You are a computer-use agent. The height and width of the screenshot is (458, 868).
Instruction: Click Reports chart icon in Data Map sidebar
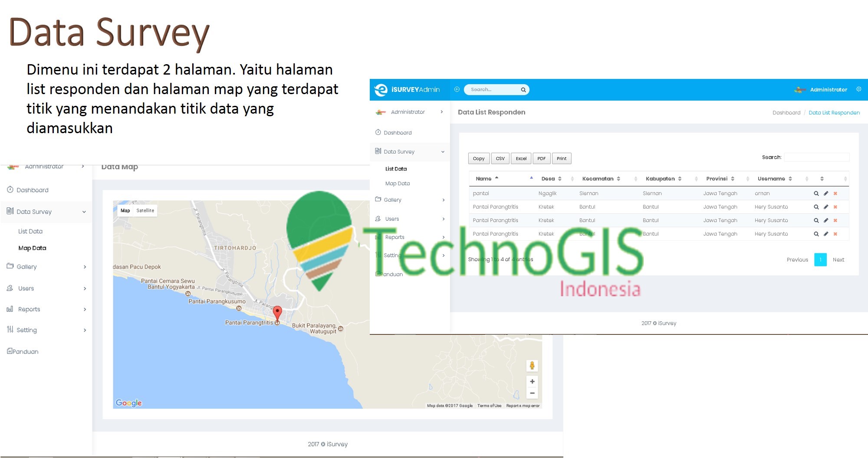click(x=10, y=309)
